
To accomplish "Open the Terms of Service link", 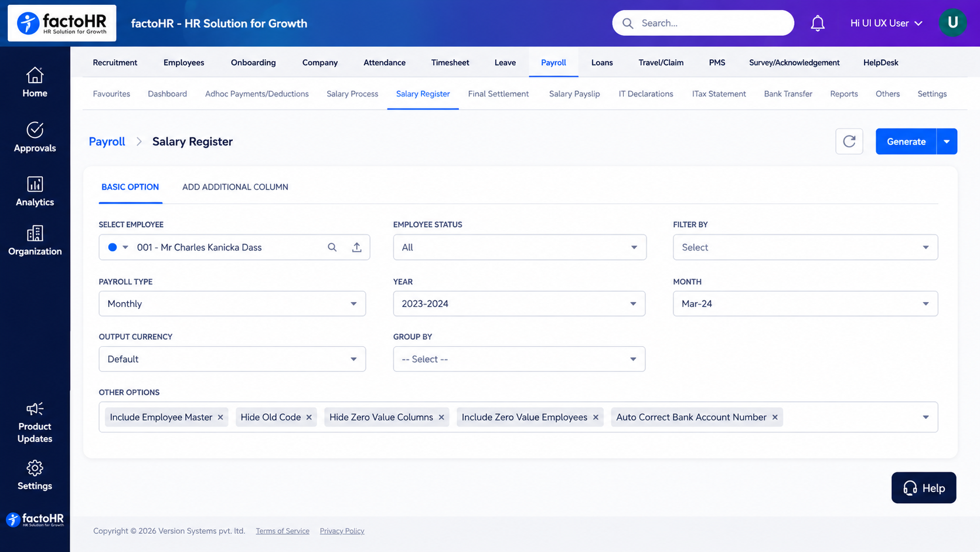I will click(x=283, y=531).
